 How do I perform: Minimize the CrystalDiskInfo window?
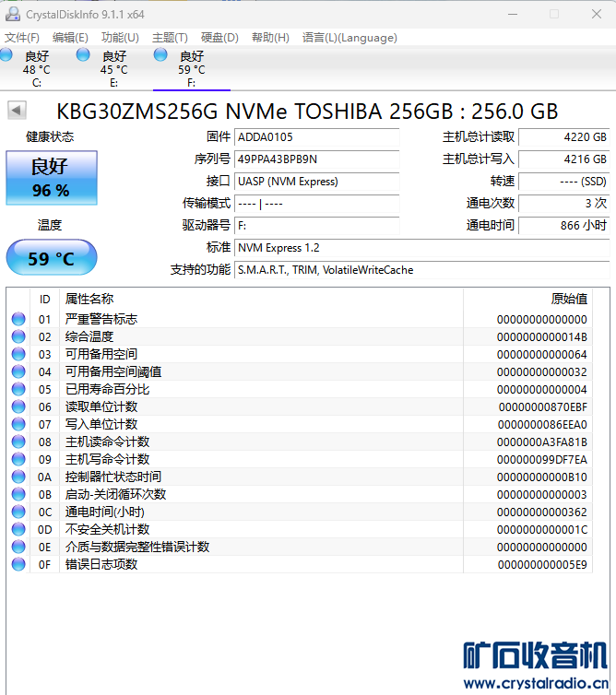click(x=513, y=14)
